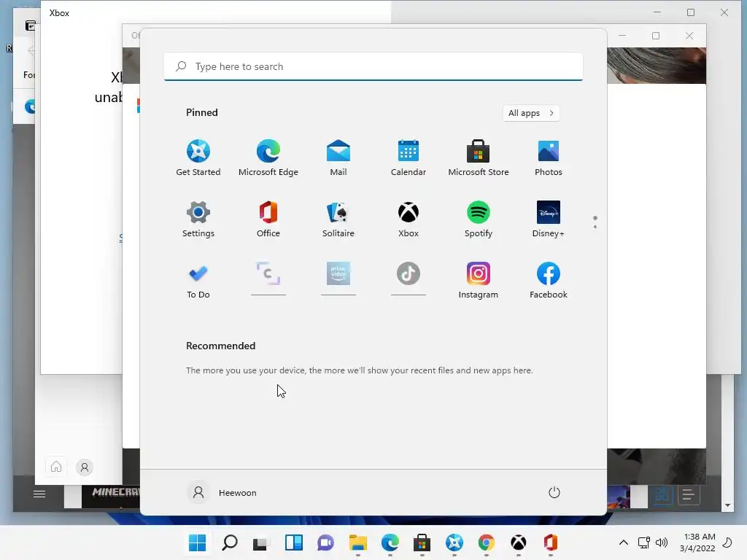Launch Office from the Start menu
Screen dimensions: 747x560
[x=268, y=219]
